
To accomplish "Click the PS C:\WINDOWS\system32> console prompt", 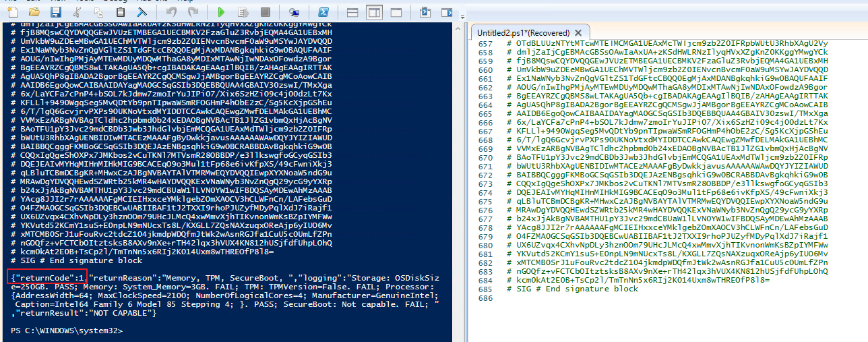I will pos(67,330).
